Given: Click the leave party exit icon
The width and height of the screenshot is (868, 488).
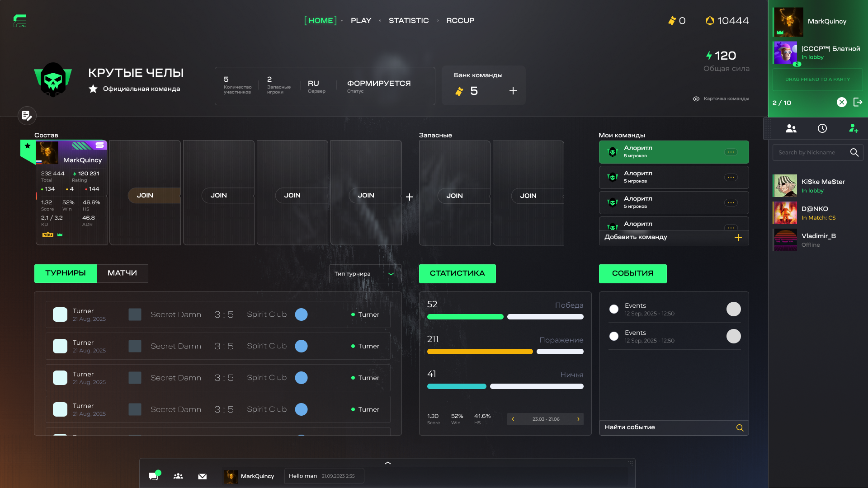Looking at the screenshot, I should coord(858,103).
